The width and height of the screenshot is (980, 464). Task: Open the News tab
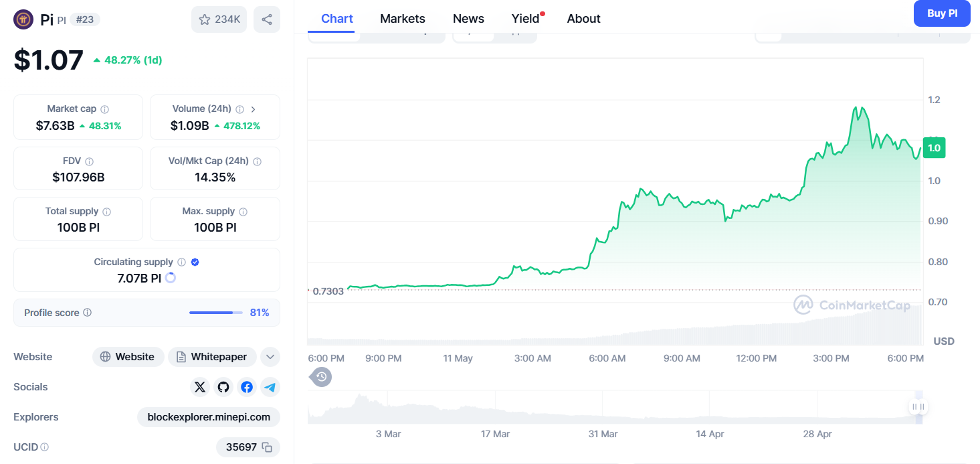point(468,19)
